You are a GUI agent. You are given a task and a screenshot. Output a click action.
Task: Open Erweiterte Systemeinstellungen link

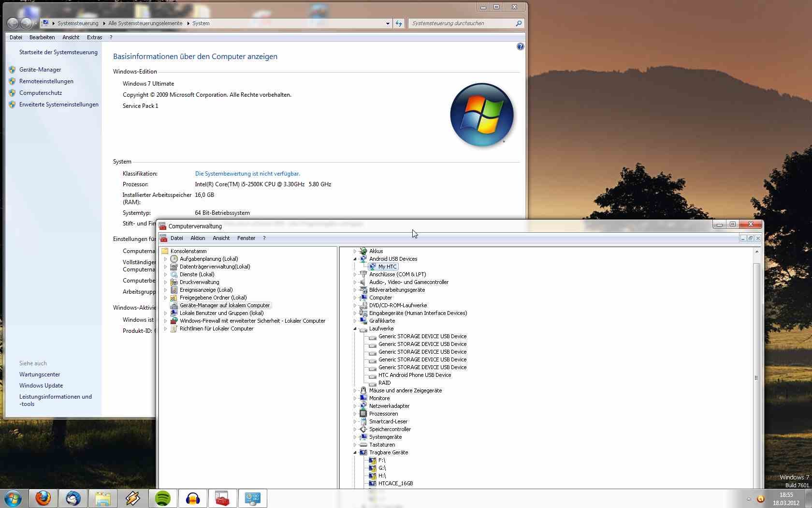click(x=59, y=105)
